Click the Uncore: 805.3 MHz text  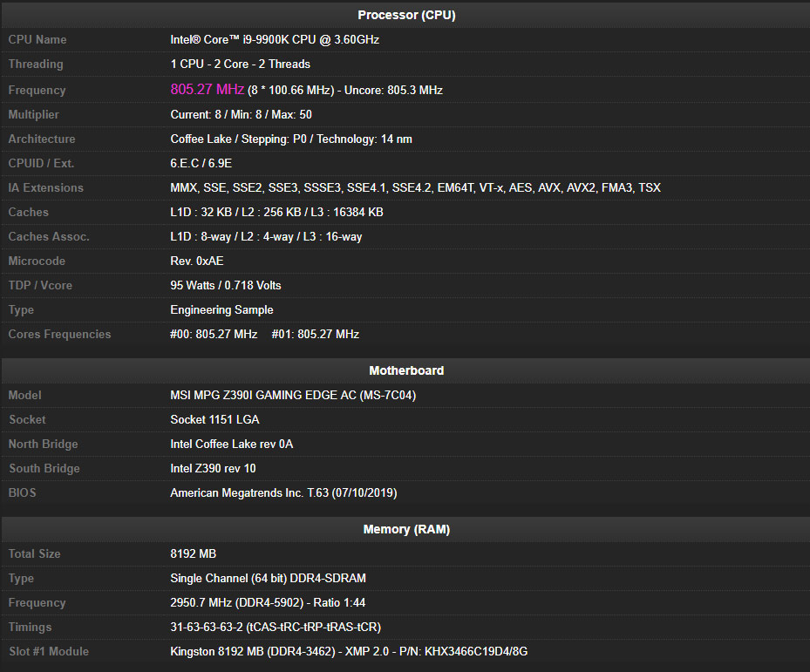click(x=393, y=90)
